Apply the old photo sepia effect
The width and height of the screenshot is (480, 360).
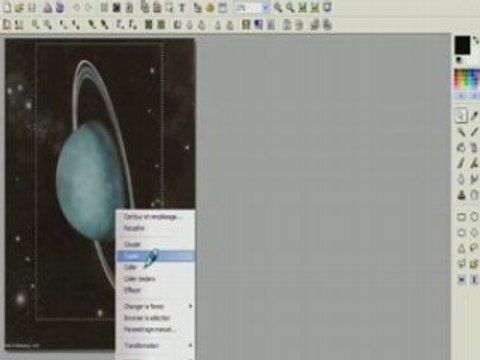[161, 25]
